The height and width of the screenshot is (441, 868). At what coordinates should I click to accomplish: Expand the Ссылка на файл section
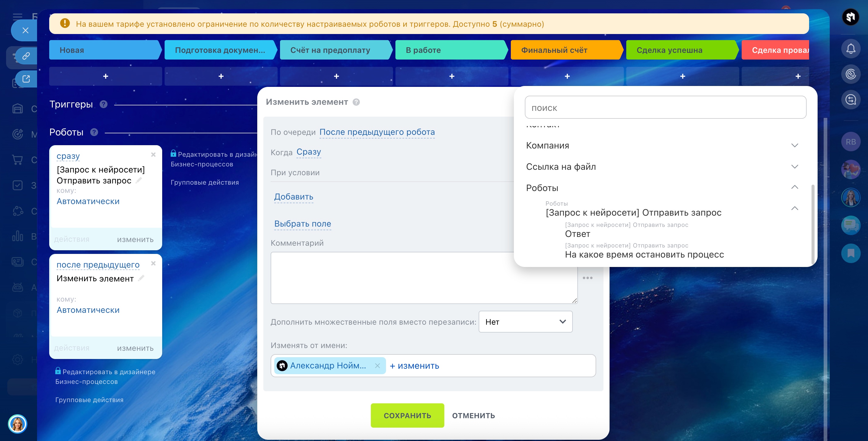pyautogui.click(x=795, y=167)
